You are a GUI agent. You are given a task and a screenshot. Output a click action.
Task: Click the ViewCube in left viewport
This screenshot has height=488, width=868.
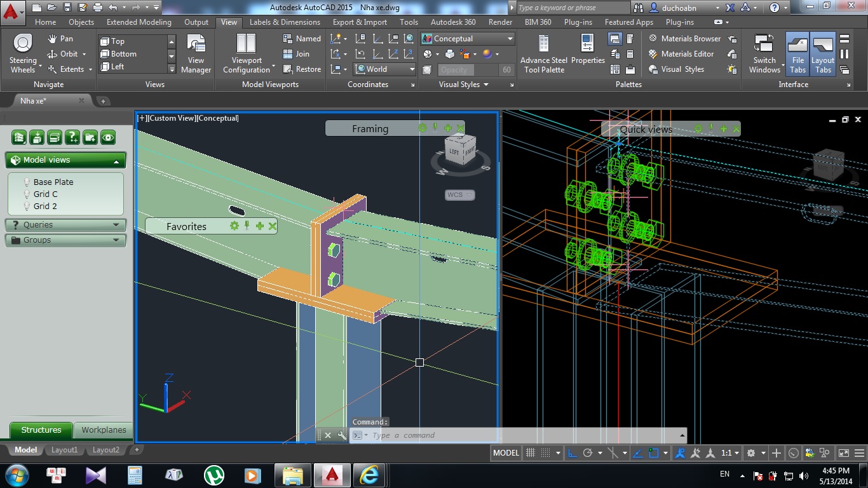pos(461,149)
